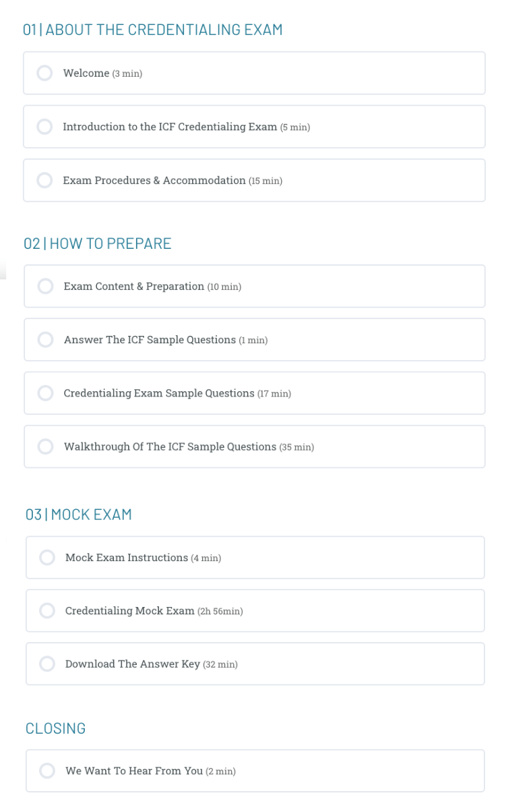
Task: Toggle completion circle for Exam Content & Preparation
Action: 45,286
